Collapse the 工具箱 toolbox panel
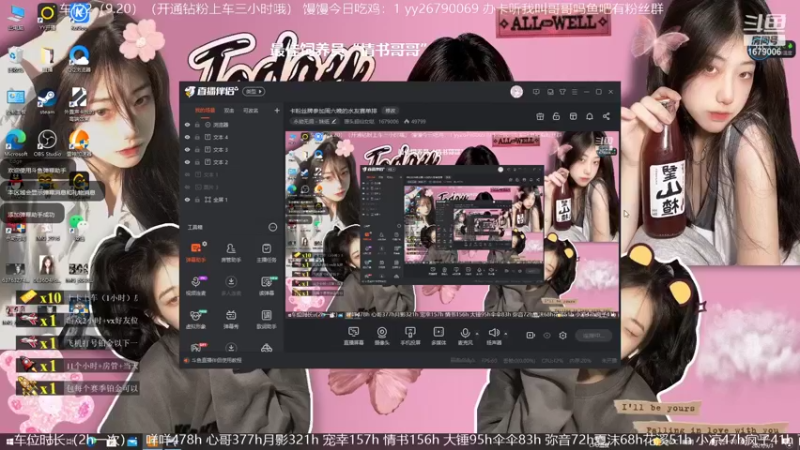 point(272,227)
